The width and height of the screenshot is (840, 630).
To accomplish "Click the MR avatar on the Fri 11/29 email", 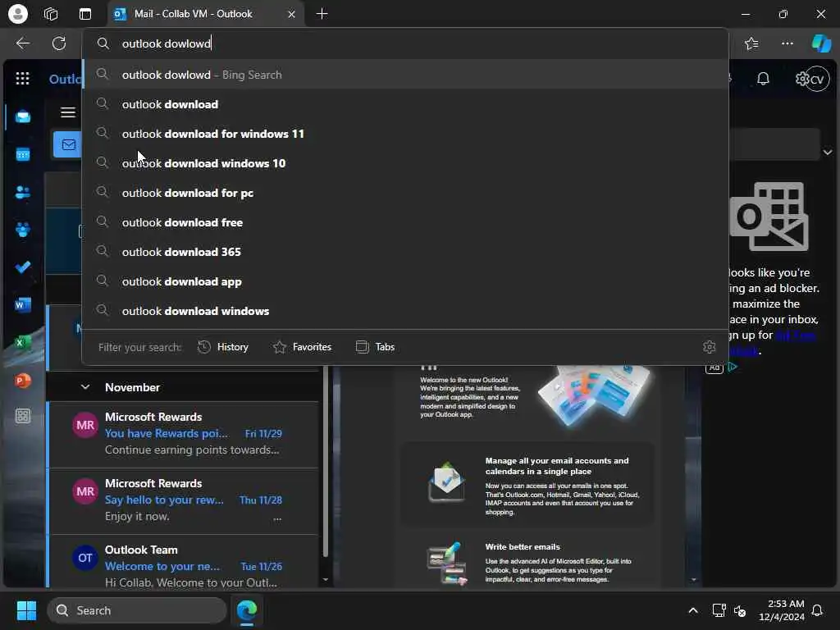I will click(x=85, y=426).
